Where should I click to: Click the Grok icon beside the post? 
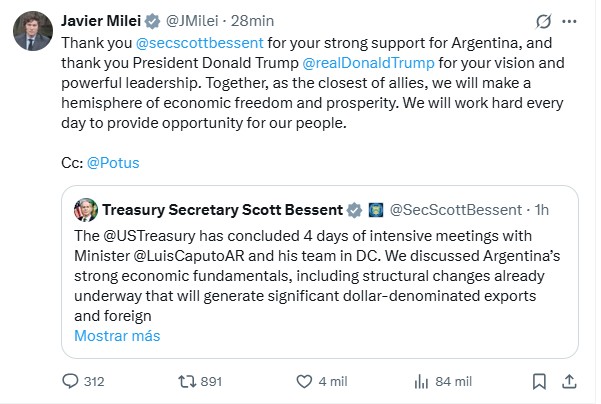click(542, 21)
